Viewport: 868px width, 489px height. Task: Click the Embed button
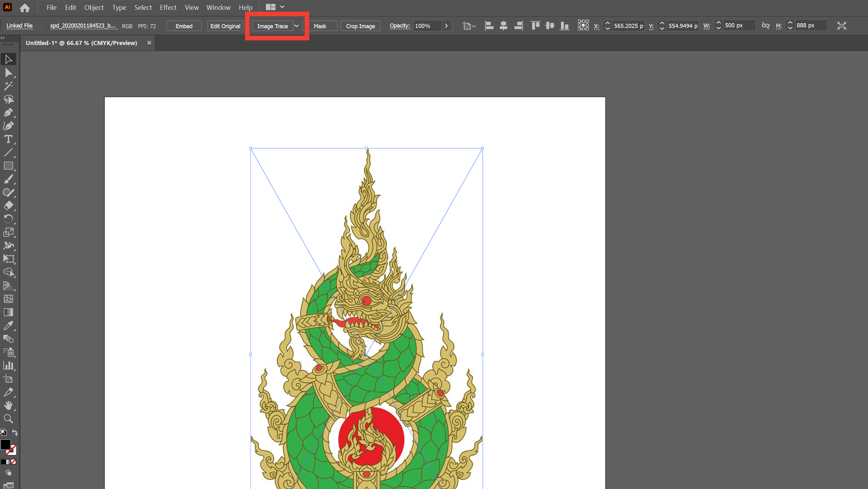184,26
